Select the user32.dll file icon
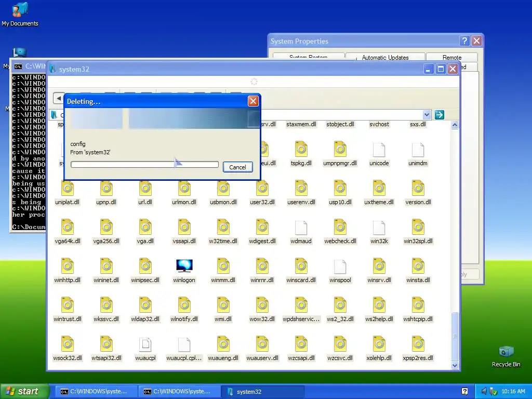The image size is (532, 399). coord(262,188)
